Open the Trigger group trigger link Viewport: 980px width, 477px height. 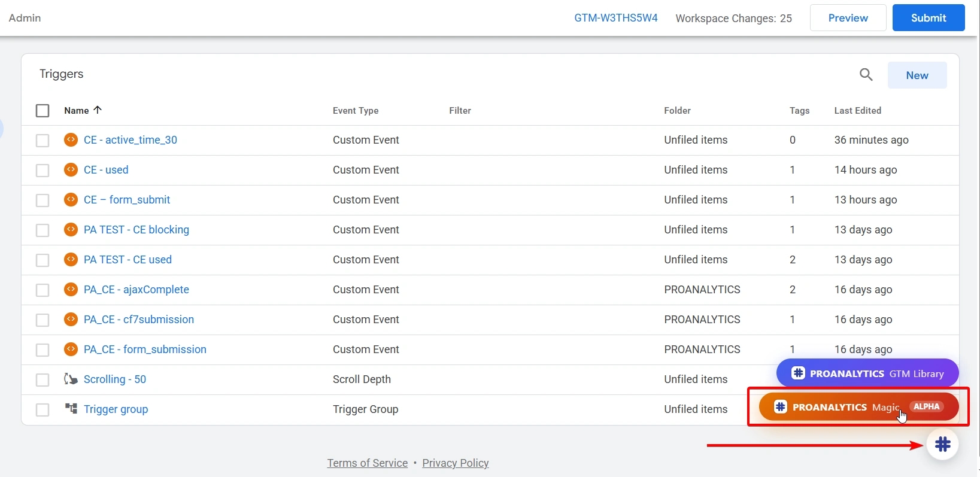(116, 409)
